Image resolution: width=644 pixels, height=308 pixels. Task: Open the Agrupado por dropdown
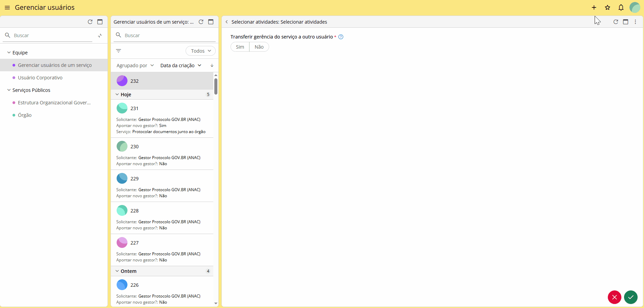click(x=135, y=66)
